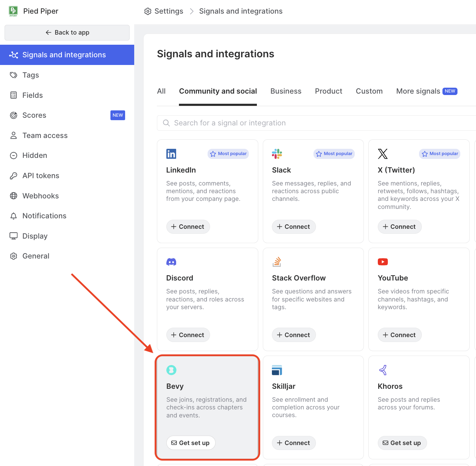This screenshot has height=466, width=476.
Task: Open the API tokens settings page
Action: pyautogui.click(x=67, y=176)
